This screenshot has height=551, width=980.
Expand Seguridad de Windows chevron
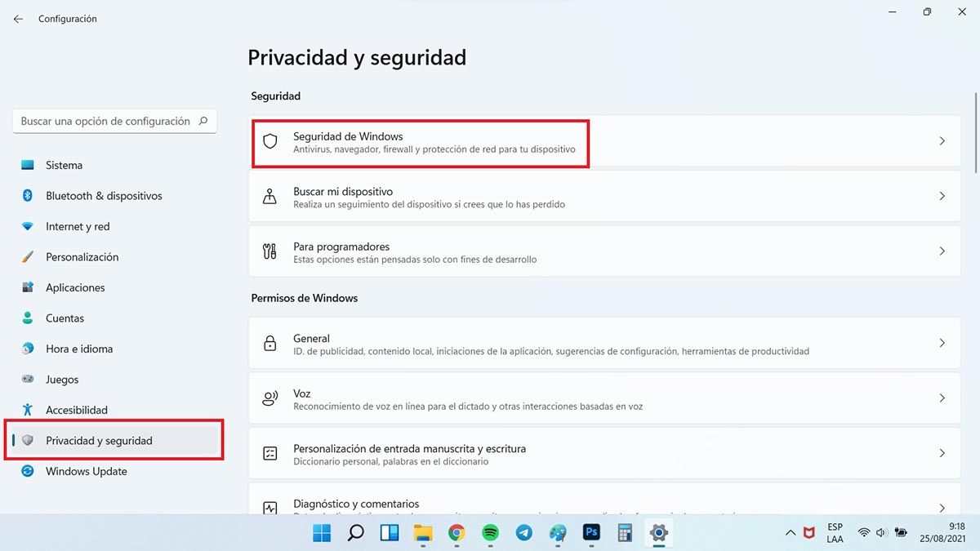coord(942,141)
